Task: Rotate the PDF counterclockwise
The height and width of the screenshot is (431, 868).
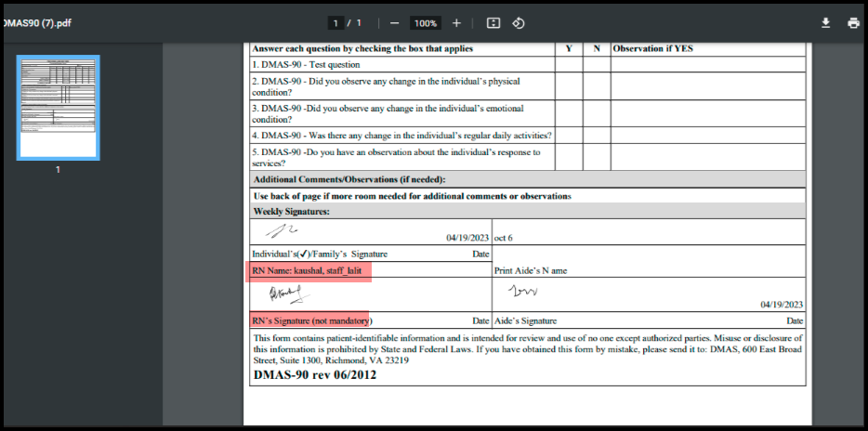Action: (x=519, y=23)
